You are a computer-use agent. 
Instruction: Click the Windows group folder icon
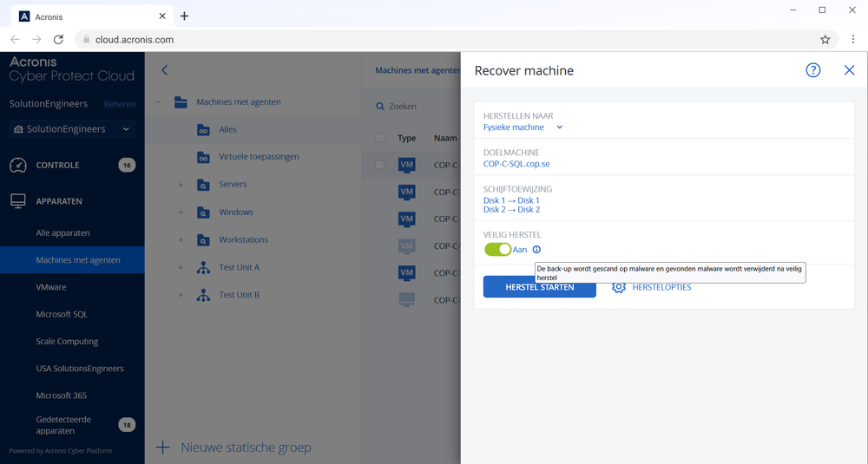[203, 212]
